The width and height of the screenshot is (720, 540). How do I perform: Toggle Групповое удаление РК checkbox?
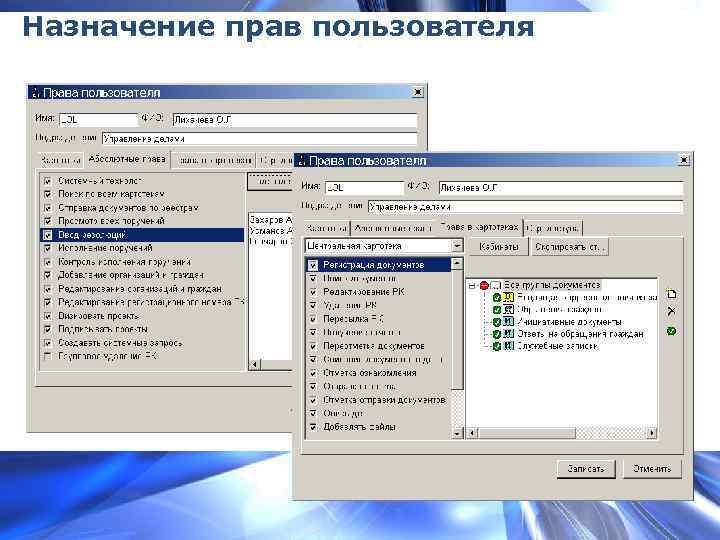click(48, 356)
